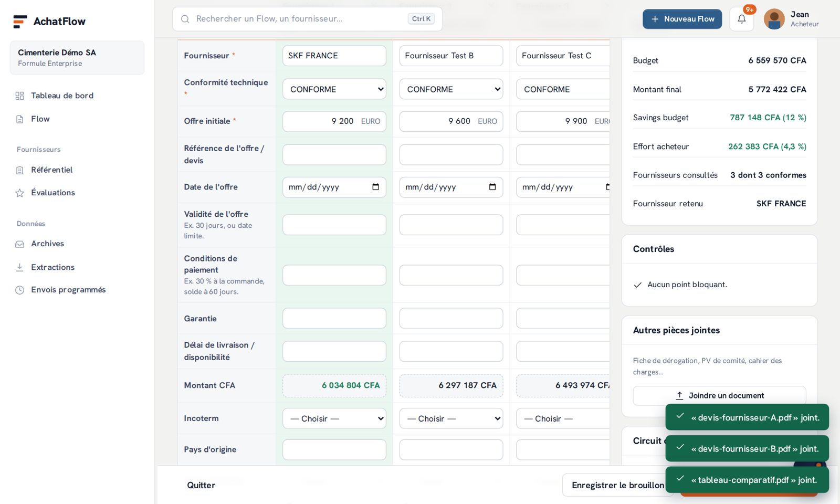This screenshot has width=840, height=504.
Task: Click the Extractions download icon
Action: coord(20,267)
